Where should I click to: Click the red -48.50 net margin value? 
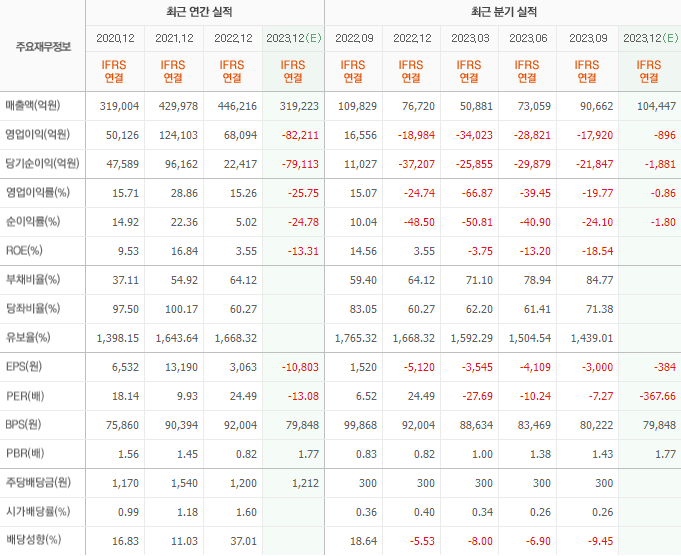click(419, 222)
